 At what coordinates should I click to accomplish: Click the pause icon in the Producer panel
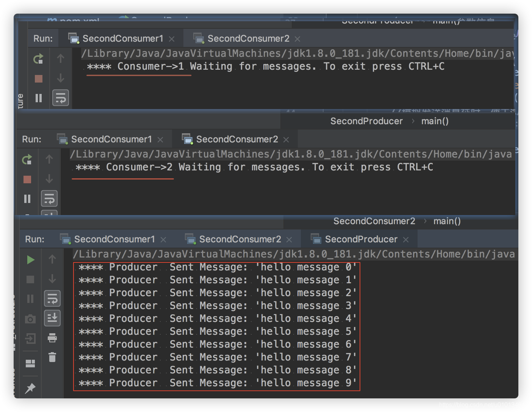[30, 299]
